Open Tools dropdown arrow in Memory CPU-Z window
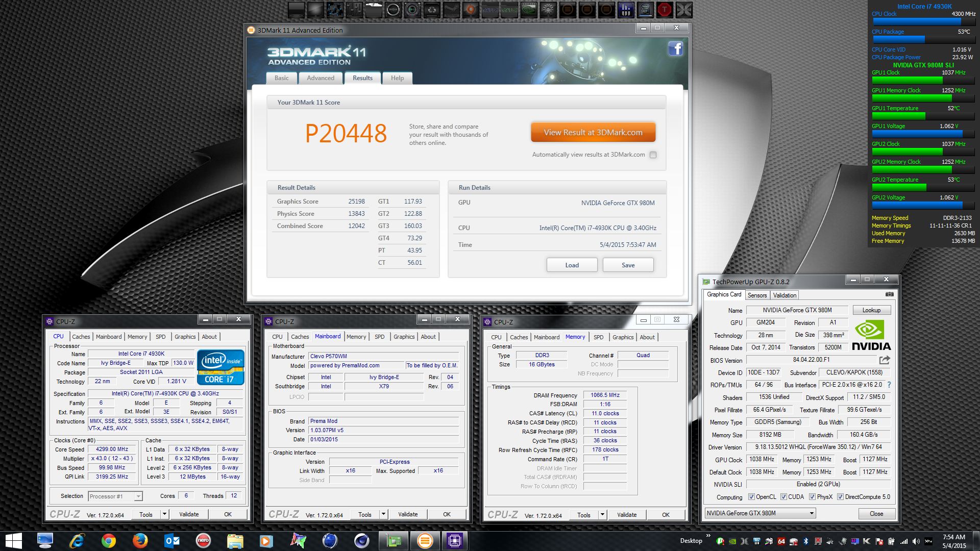Viewport: 980px width, 551px height. pyautogui.click(x=602, y=515)
